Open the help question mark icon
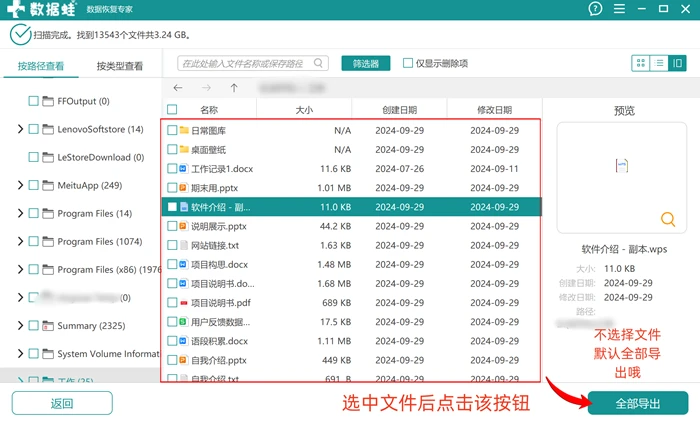This screenshot has width=700, height=424. coord(595,9)
